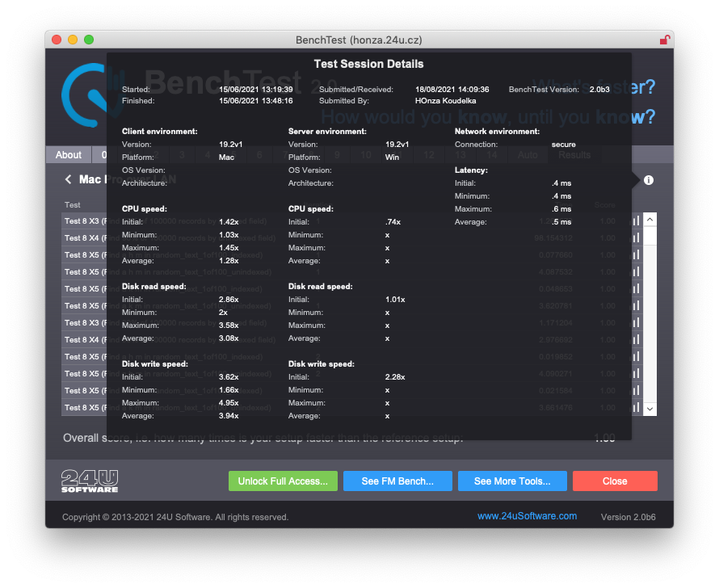Click server disk read initial "1.01x"
719x588 pixels.
[x=395, y=300]
